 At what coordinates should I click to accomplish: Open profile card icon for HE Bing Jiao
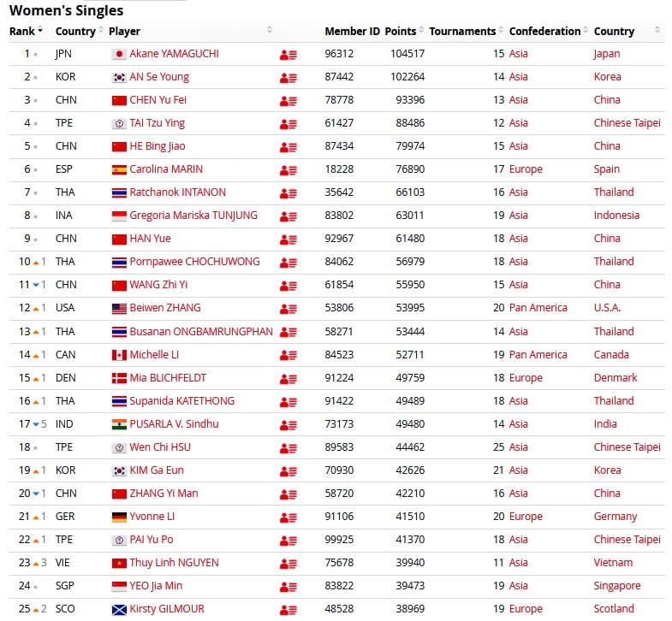(288, 147)
